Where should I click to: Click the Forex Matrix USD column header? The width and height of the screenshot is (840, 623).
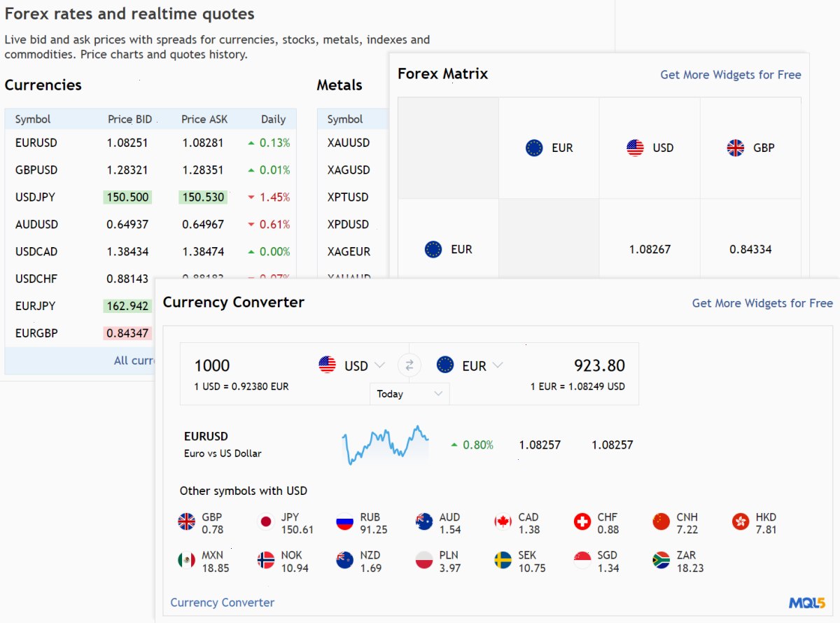pos(650,148)
